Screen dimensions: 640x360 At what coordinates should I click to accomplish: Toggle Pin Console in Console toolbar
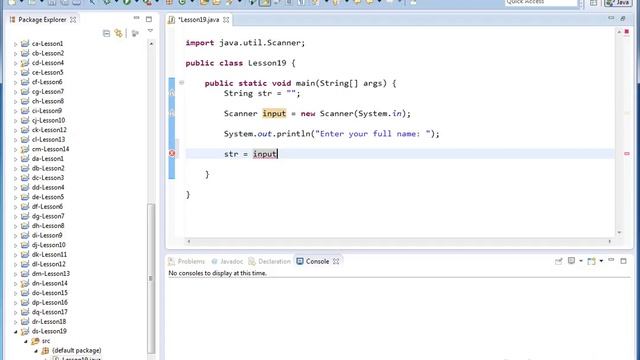[558, 261]
